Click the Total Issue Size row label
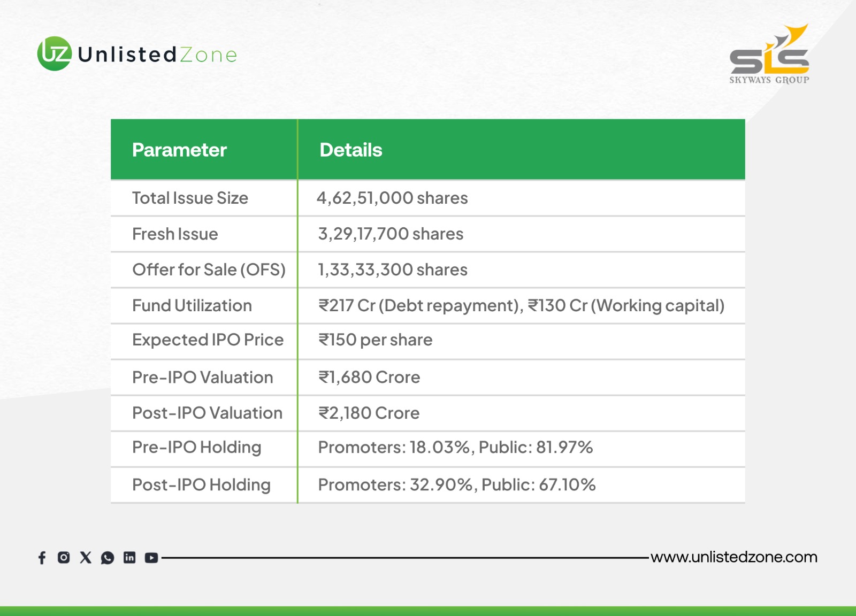The image size is (856, 616). (x=190, y=198)
